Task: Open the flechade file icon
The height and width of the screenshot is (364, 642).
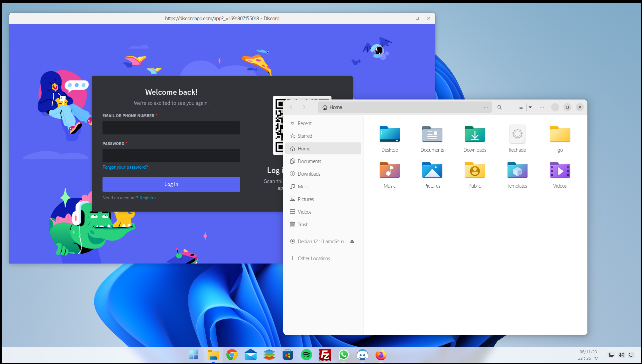Action: 517,134
